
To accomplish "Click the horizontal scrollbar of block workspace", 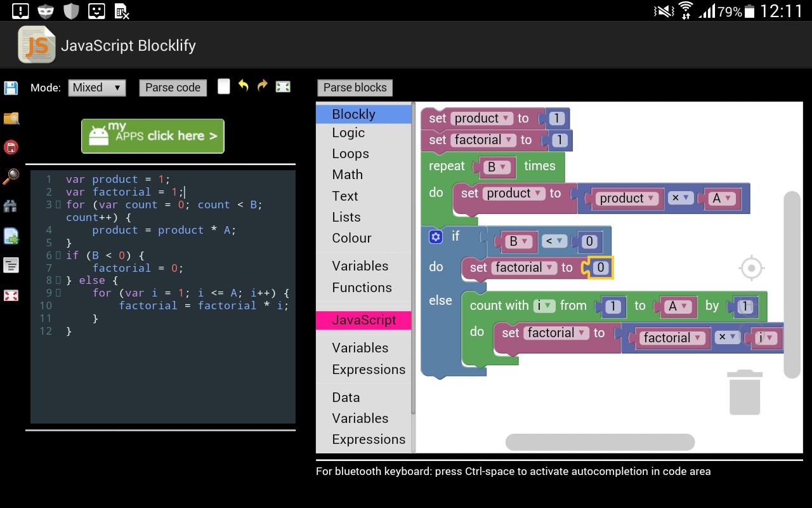I will [x=600, y=441].
